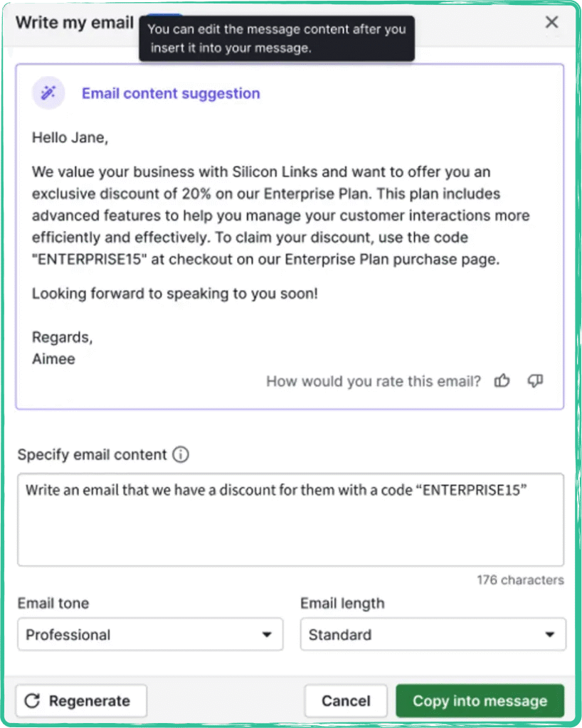582x728 pixels.
Task: Cancel the email suggestion dialog
Action: click(346, 701)
